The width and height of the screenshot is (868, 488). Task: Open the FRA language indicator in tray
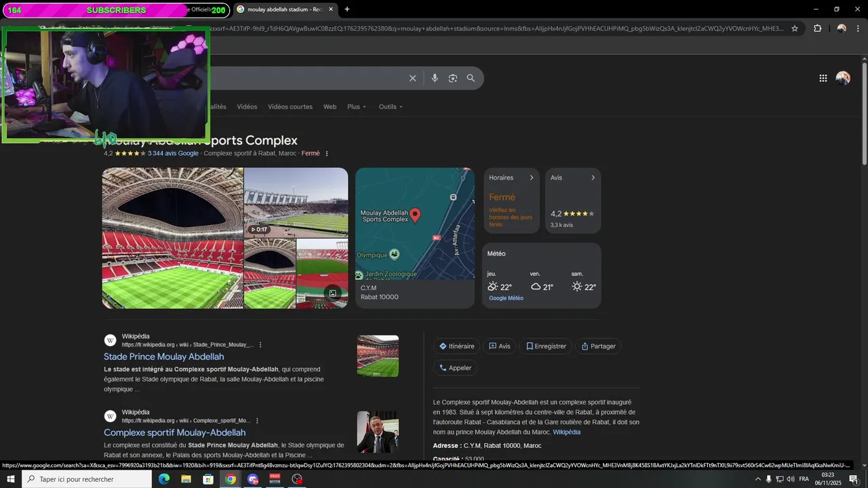[804, 479]
